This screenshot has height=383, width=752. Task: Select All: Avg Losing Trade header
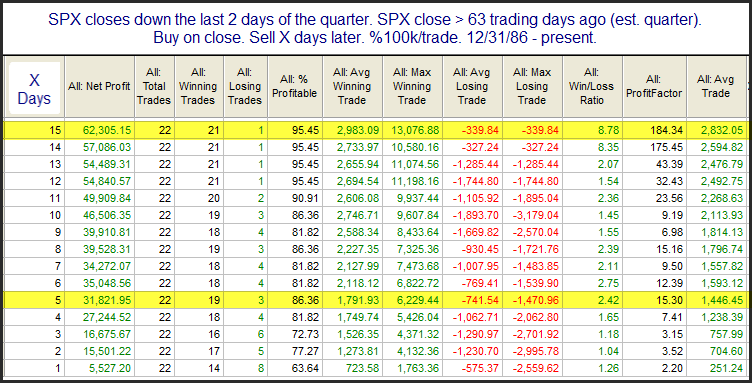(472, 88)
